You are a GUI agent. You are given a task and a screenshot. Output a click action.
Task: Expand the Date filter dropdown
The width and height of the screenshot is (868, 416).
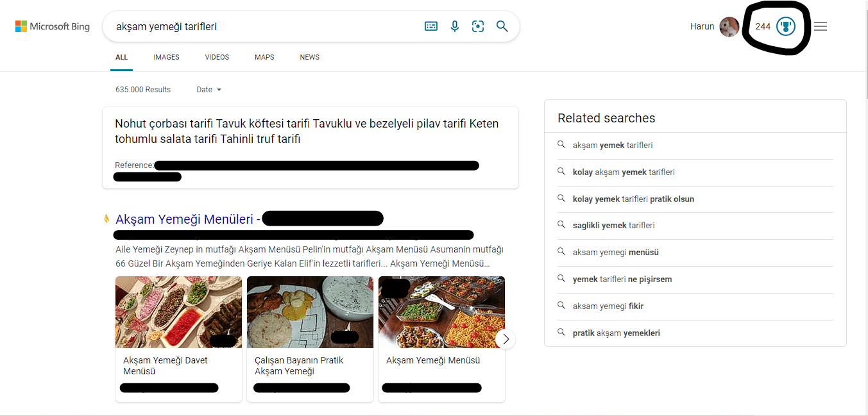(208, 90)
